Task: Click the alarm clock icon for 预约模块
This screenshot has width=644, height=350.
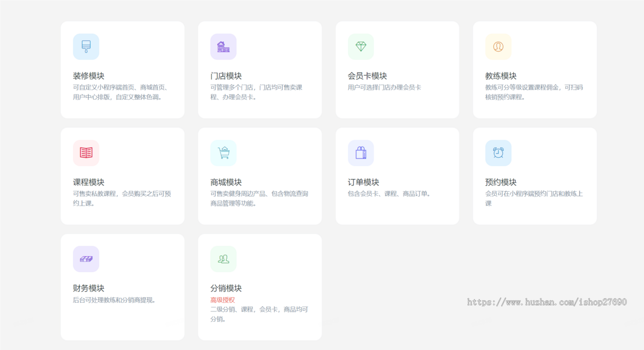Action: point(498,153)
